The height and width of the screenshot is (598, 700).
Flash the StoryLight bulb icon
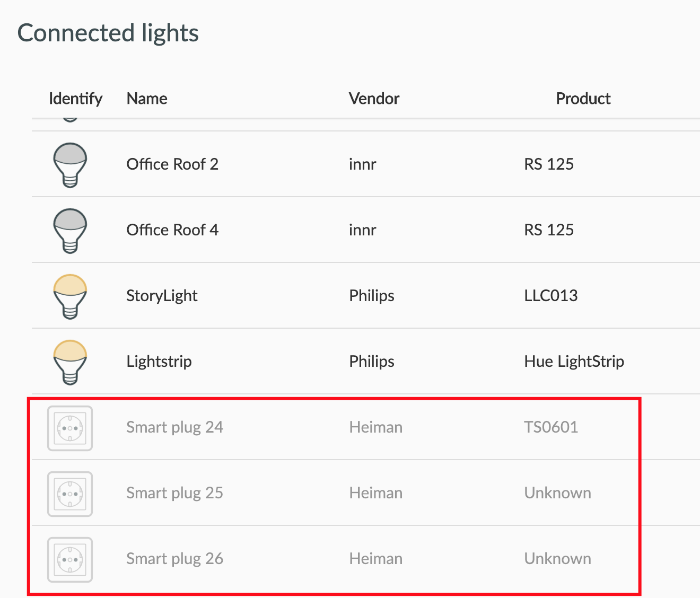tap(70, 296)
